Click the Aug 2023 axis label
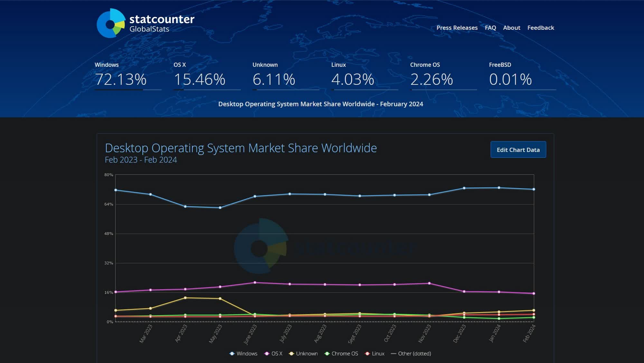This screenshot has height=363, width=644. pos(320,333)
